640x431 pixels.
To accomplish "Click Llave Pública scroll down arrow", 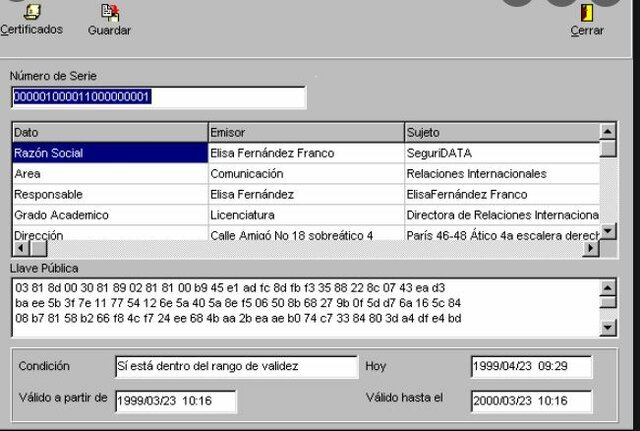I will click(608, 327).
